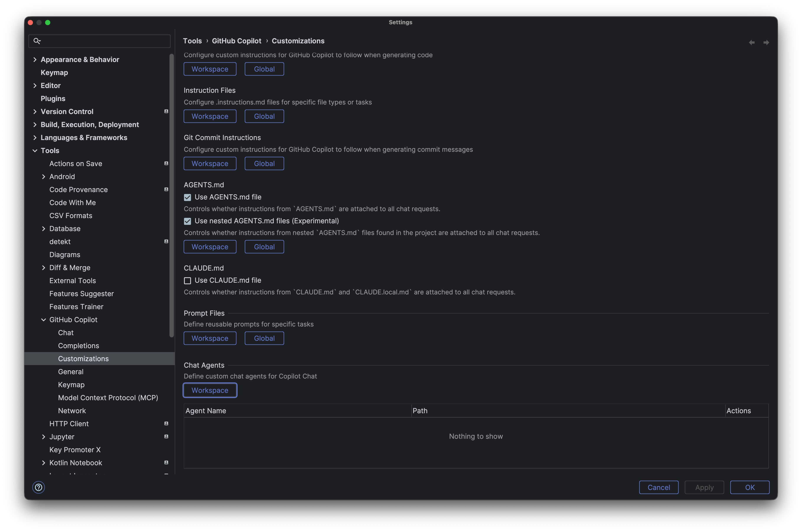Screen dimensions: 802x532
Task: Click Global button under Instruction Files
Action: (264, 116)
